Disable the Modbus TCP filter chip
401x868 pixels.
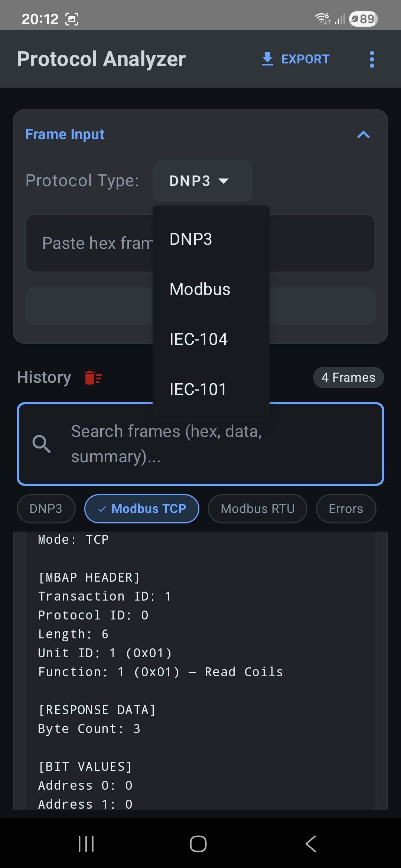click(141, 509)
